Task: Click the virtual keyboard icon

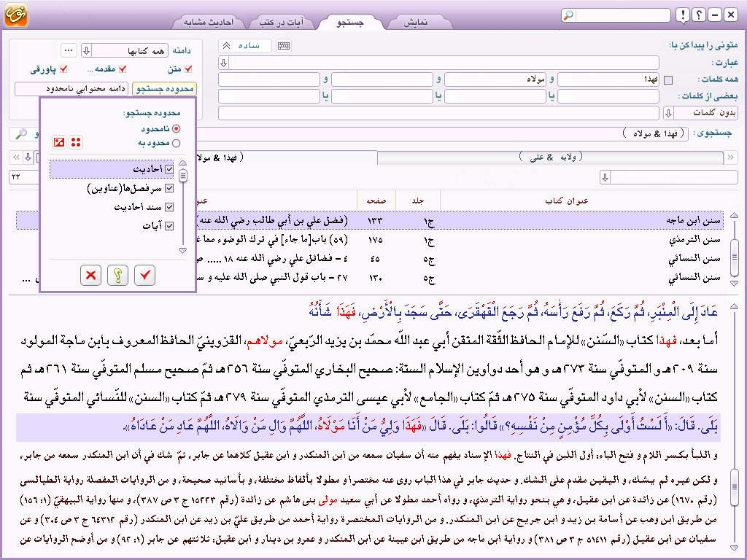Action: pyautogui.click(x=284, y=46)
